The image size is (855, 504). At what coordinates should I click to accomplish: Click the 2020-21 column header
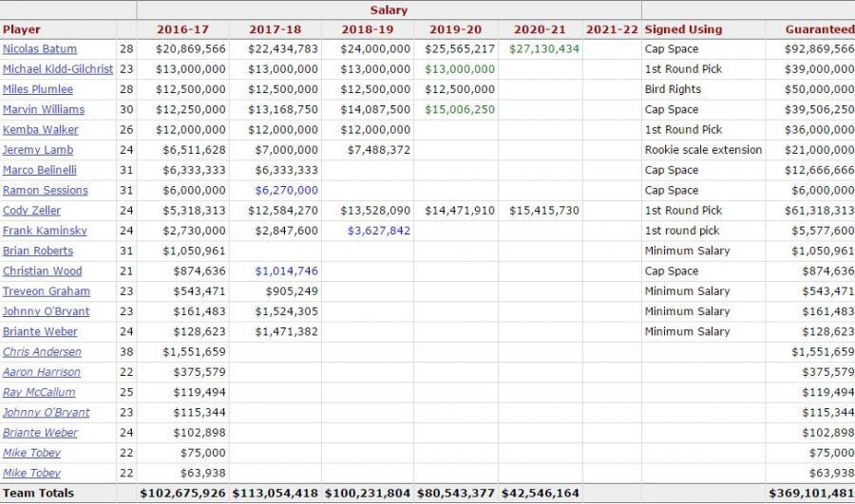tap(540, 29)
